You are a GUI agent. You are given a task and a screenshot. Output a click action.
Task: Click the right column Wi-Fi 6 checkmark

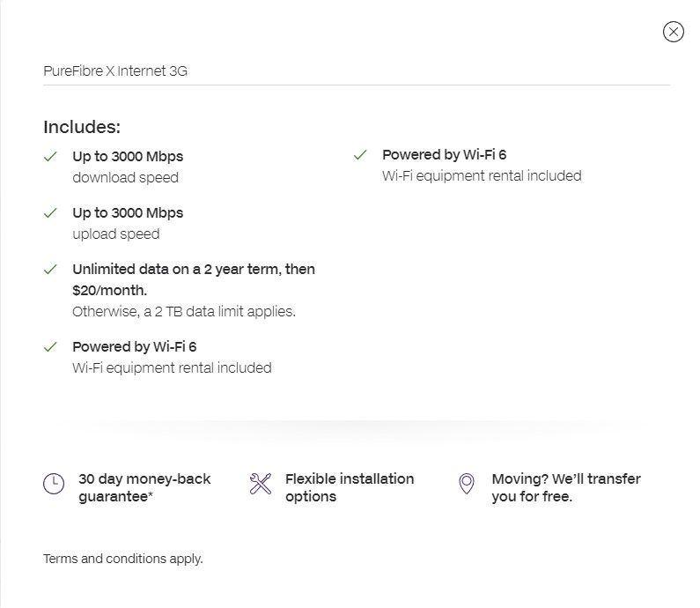(360, 155)
